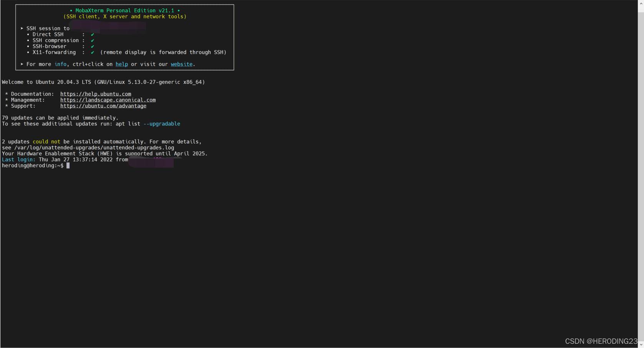Image resolution: width=644 pixels, height=348 pixels.
Task: Open the ubuntu.com/advantage support link
Action: click(x=103, y=106)
